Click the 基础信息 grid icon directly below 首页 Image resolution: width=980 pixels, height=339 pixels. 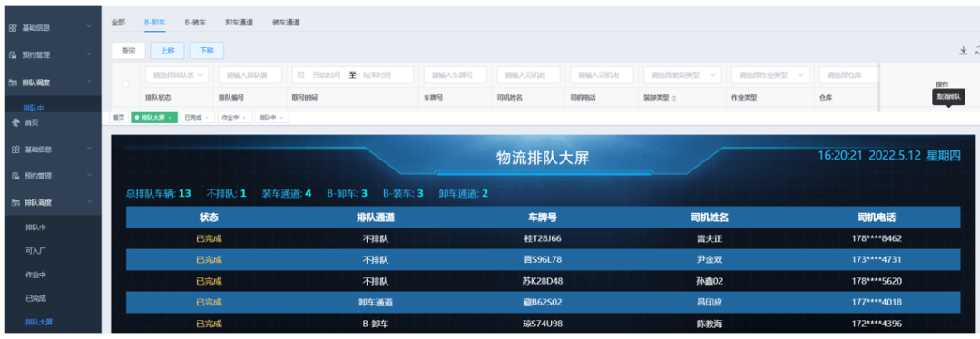[15, 150]
